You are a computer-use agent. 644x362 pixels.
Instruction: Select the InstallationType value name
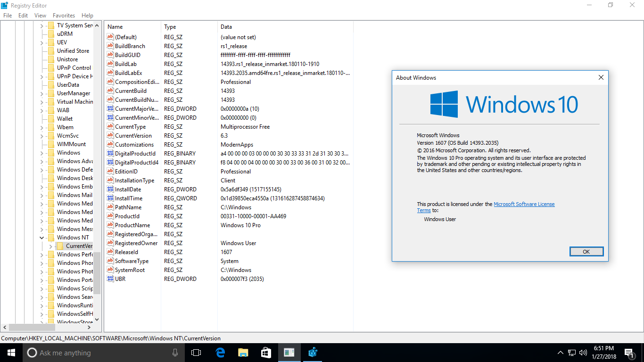click(x=135, y=181)
